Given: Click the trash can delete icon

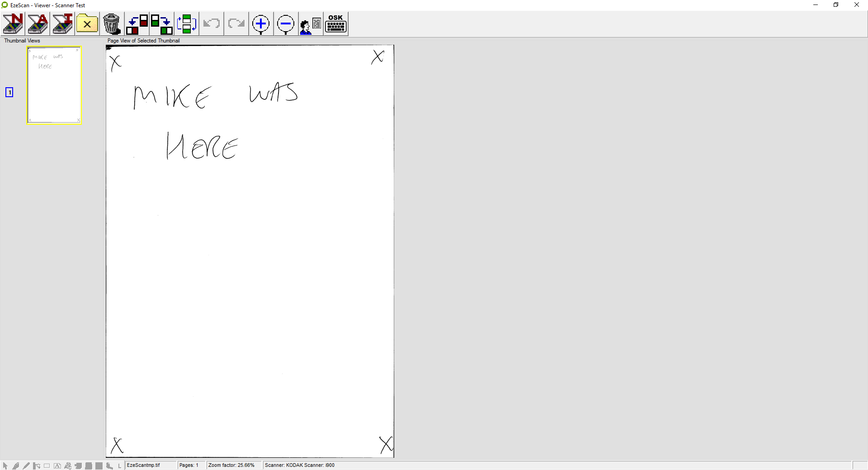Looking at the screenshot, I should tap(112, 24).
